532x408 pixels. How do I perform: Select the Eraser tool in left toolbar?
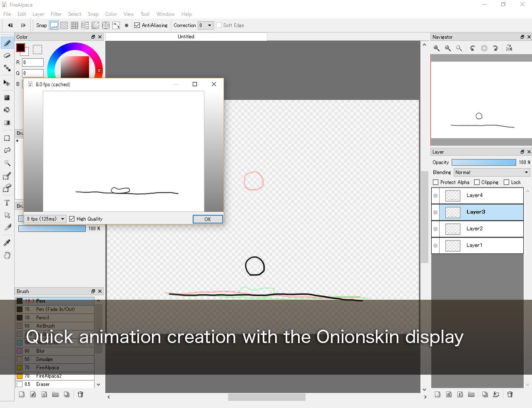point(7,55)
